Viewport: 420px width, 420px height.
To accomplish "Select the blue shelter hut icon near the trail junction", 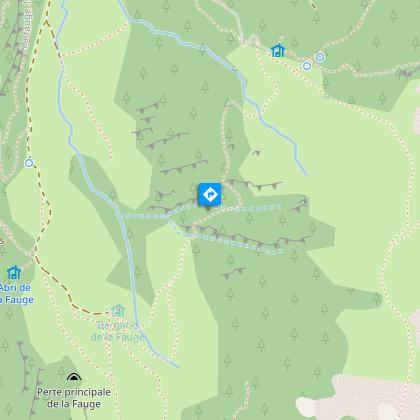I will pos(278,50).
